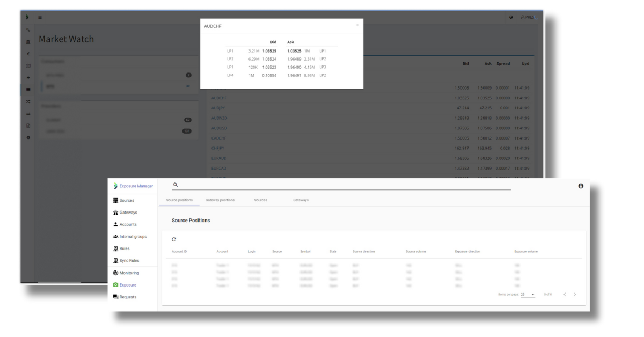Select the euro currency icon in Market Watch sidebar
644x337 pixels.
click(28, 54)
